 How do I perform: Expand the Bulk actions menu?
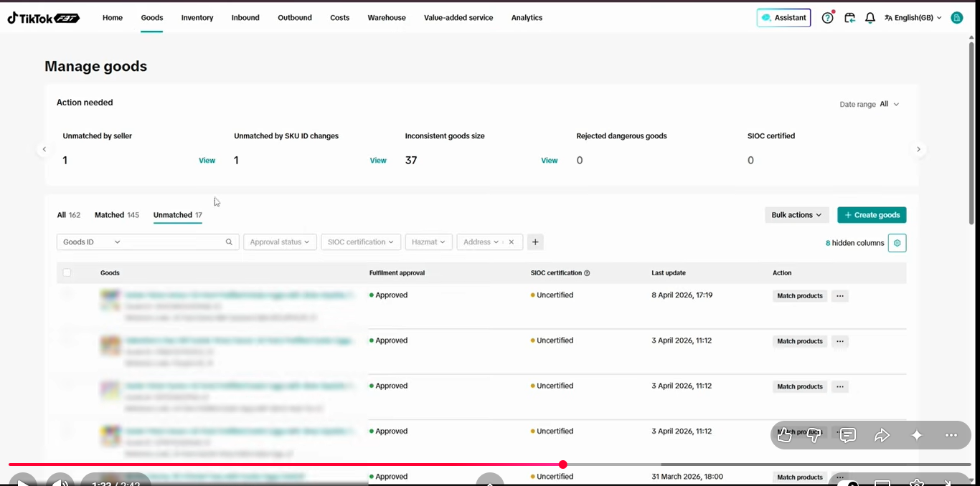tap(797, 215)
